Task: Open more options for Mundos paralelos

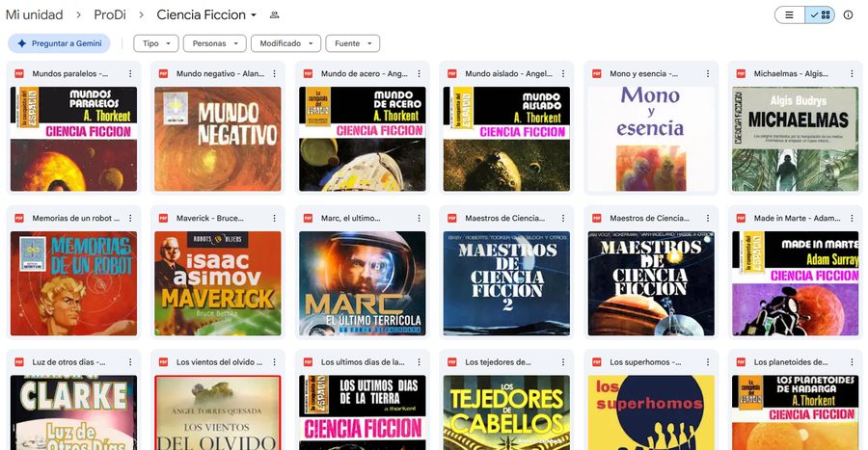Action: pos(130,73)
